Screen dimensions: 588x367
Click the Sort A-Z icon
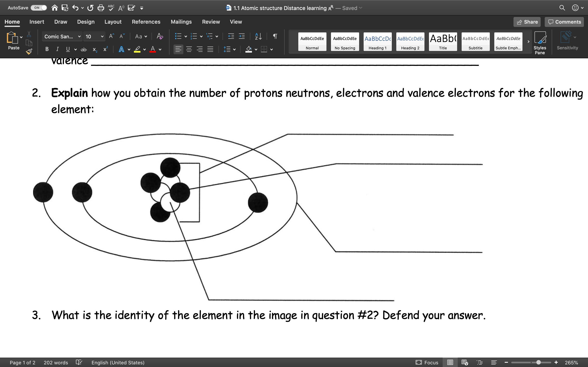coord(258,36)
